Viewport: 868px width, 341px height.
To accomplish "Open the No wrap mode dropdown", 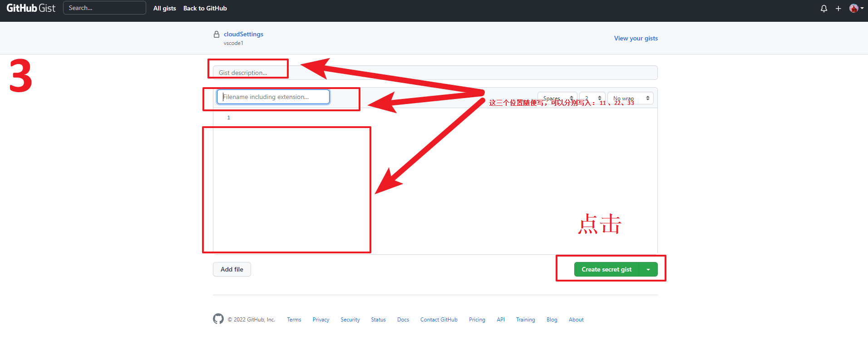I will 631,98.
